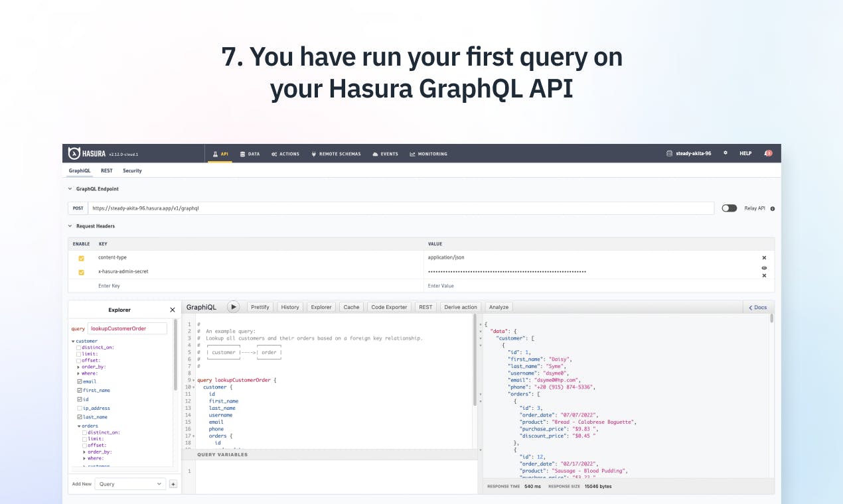Check orders limit argument checkbox
Screen dimensions: 843x504
[x=85, y=439]
